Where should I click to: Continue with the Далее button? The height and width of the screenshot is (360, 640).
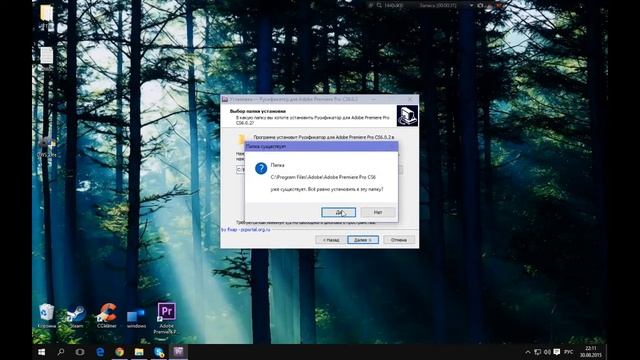363,240
